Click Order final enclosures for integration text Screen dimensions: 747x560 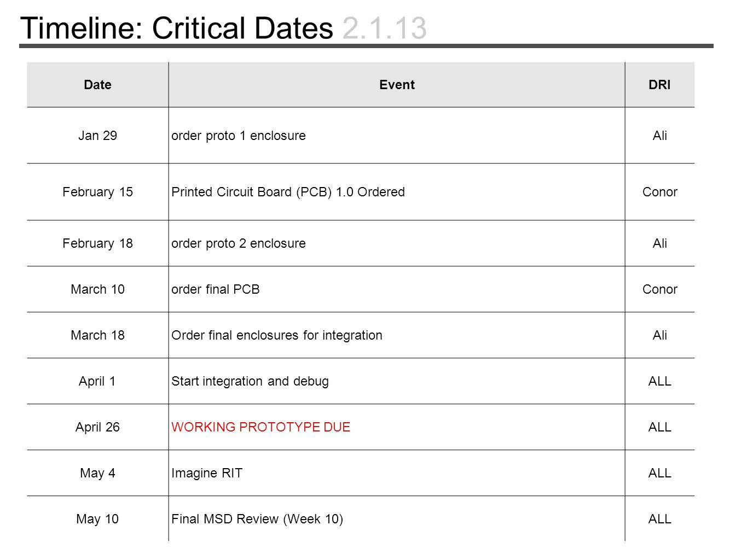(x=277, y=335)
